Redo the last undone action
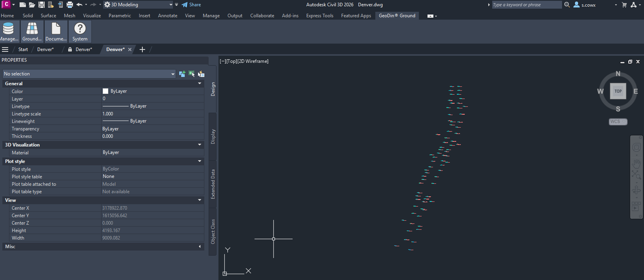The height and width of the screenshot is (280, 644). [93, 5]
